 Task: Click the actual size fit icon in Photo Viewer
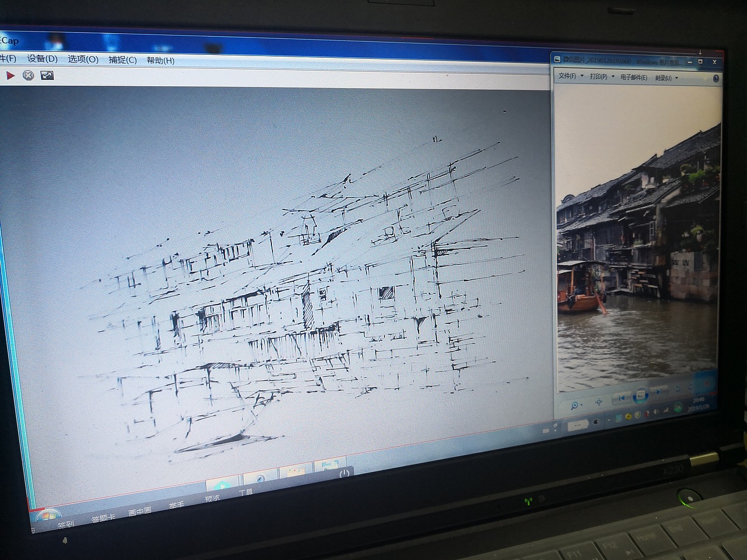[x=599, y=402]
